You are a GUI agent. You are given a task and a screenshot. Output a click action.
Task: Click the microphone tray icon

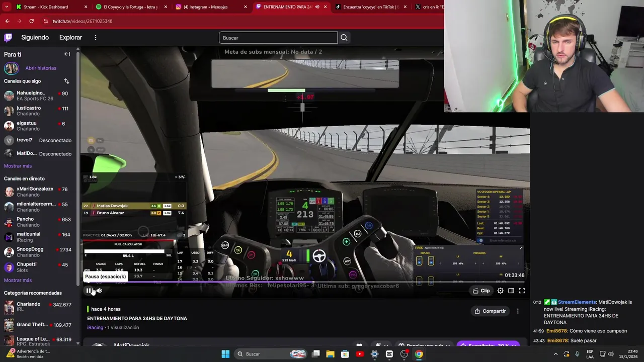[577, 354]
